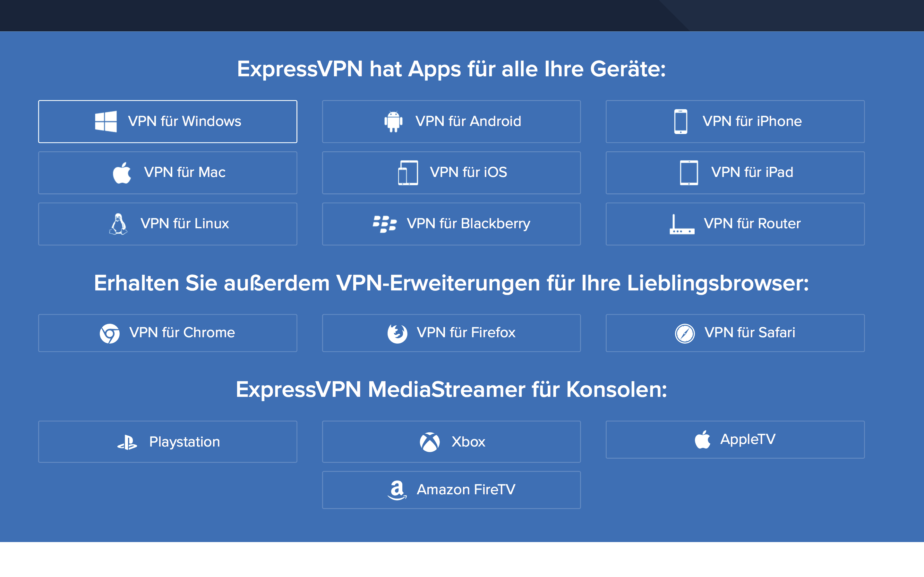Select the VPN für iPad button
The width and height of the screenshot is (924, 577).
(735, 172)
